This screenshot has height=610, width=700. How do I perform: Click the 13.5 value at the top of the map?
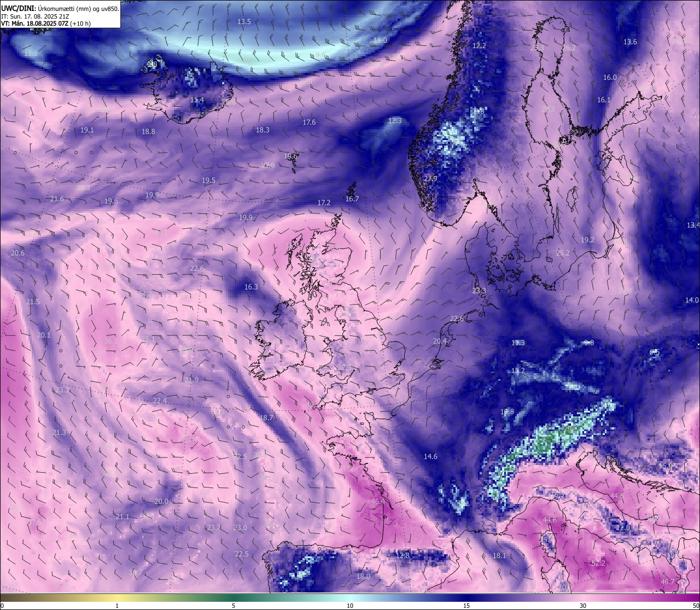(244, 21)
